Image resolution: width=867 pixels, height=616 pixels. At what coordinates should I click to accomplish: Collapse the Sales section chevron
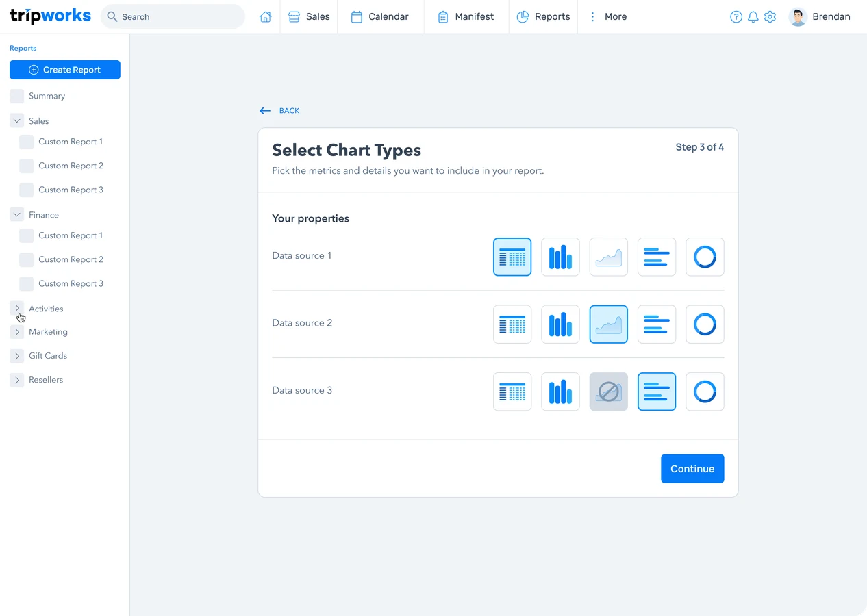17,120
